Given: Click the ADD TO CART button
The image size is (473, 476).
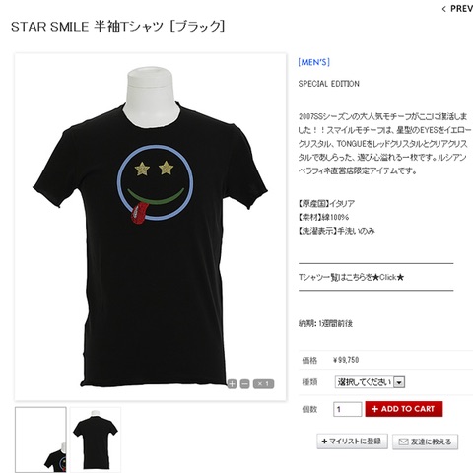Looking at the screenshot, I should point(404,409).
